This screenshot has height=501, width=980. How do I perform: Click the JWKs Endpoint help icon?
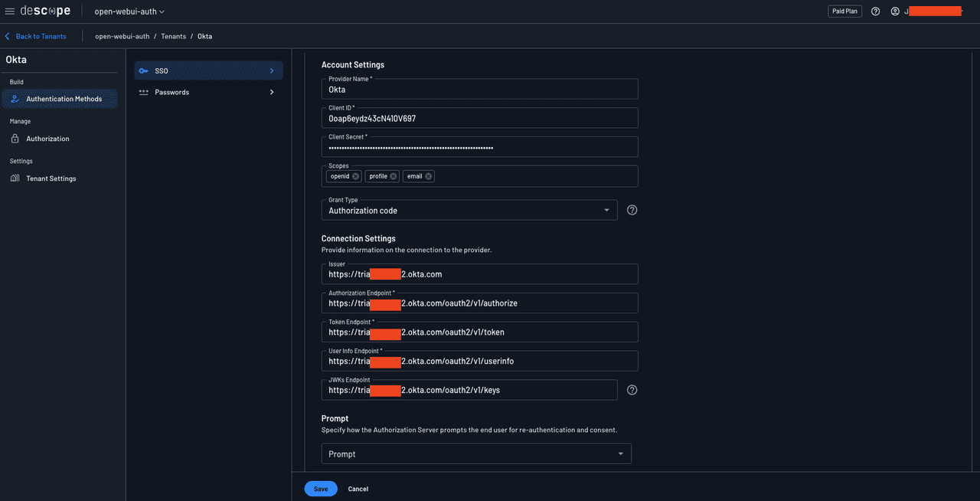[x=632, y=390]
